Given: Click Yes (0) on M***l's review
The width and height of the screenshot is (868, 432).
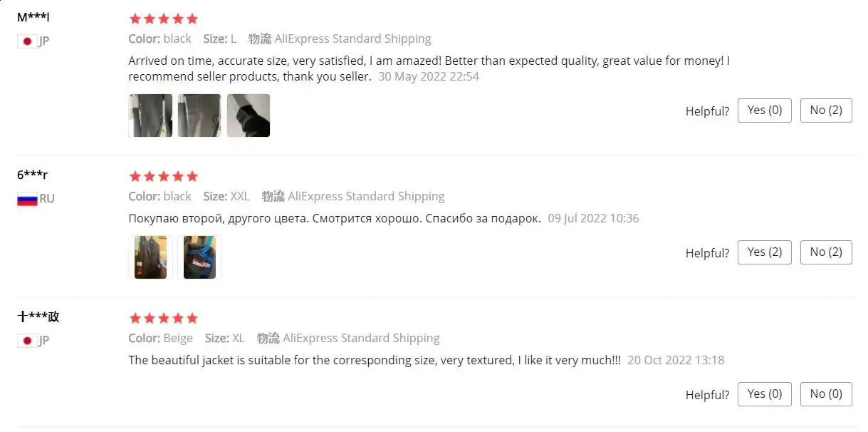Looking at the screenshot, I should tap(765, 110).
